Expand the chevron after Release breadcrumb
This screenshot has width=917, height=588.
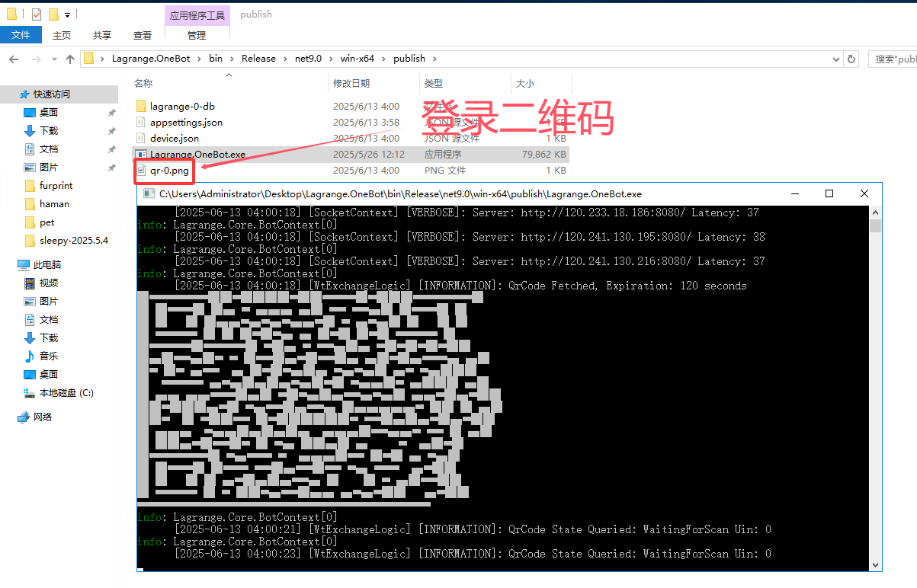pos(286,59)
